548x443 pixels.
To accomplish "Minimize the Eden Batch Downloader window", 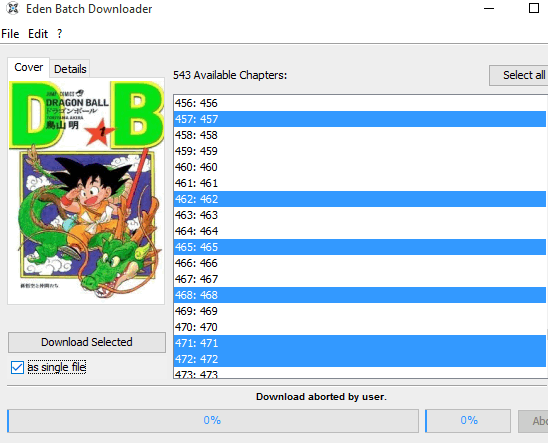I will [489, 8].
